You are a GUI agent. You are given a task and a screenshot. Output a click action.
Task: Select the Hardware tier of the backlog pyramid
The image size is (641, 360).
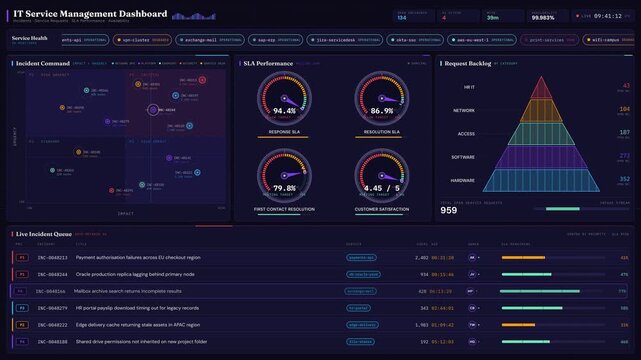[x=541, y=181]
